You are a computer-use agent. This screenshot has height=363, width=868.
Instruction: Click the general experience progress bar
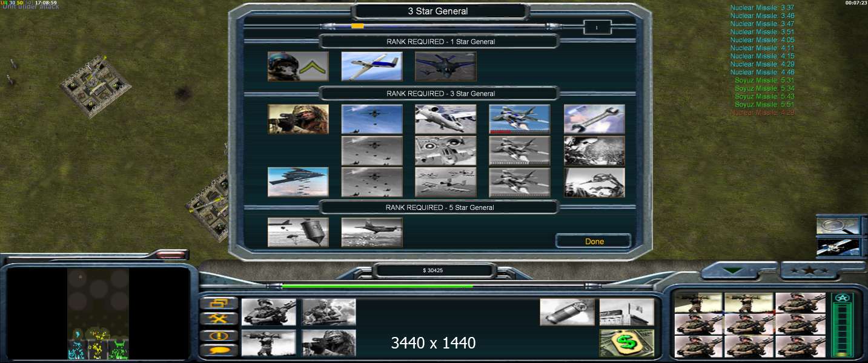pos(440,26)
